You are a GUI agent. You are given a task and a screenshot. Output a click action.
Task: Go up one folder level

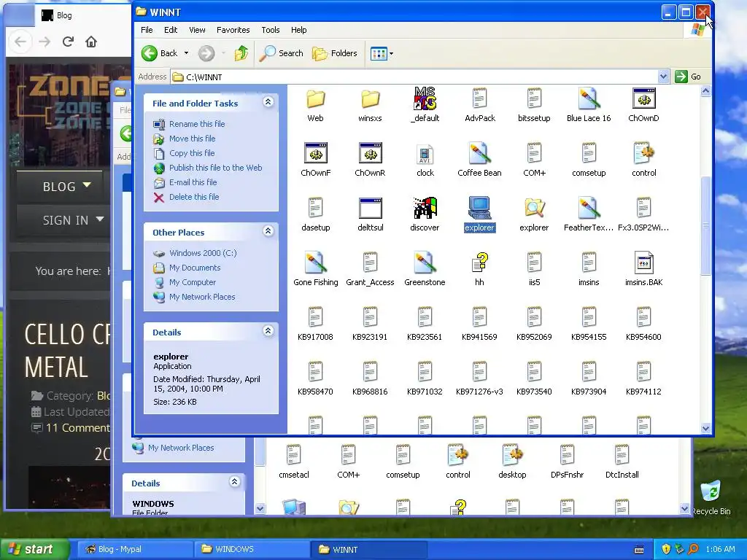click(241, 53)
